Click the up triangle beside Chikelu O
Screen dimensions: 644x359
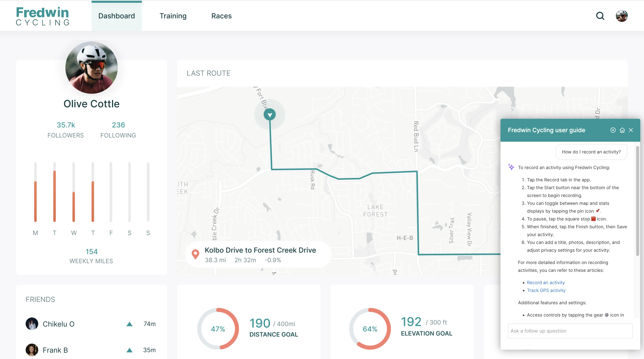pyautogui.click(x=129, y=324)
